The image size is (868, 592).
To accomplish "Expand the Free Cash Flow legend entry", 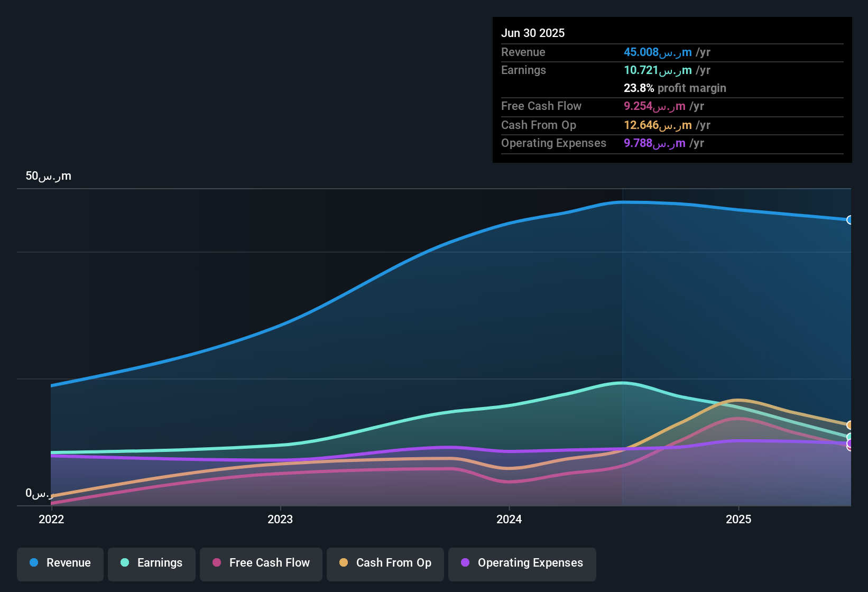I will (x=261, y=563).
